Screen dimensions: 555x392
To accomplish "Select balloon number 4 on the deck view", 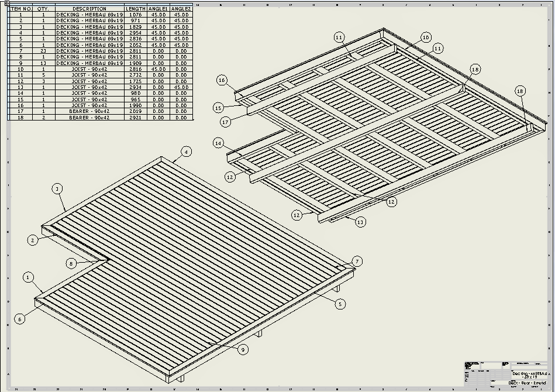I will [x=186, y=152].
